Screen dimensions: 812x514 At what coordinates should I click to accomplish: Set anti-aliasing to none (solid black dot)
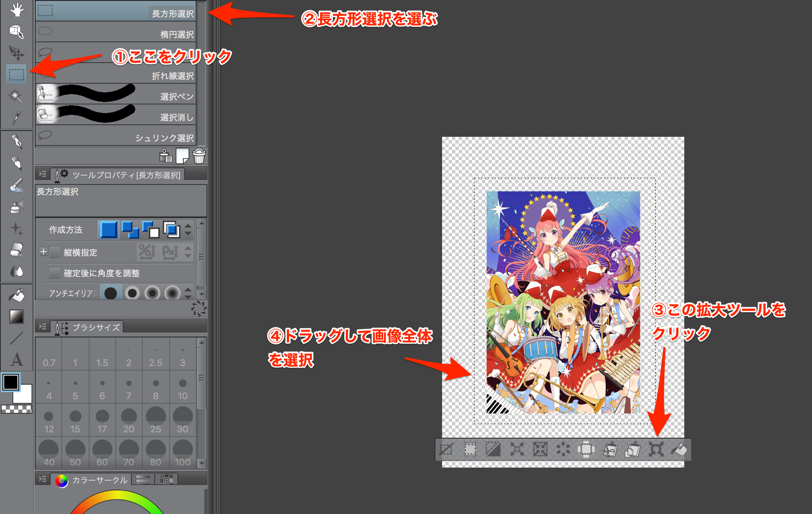110,293
